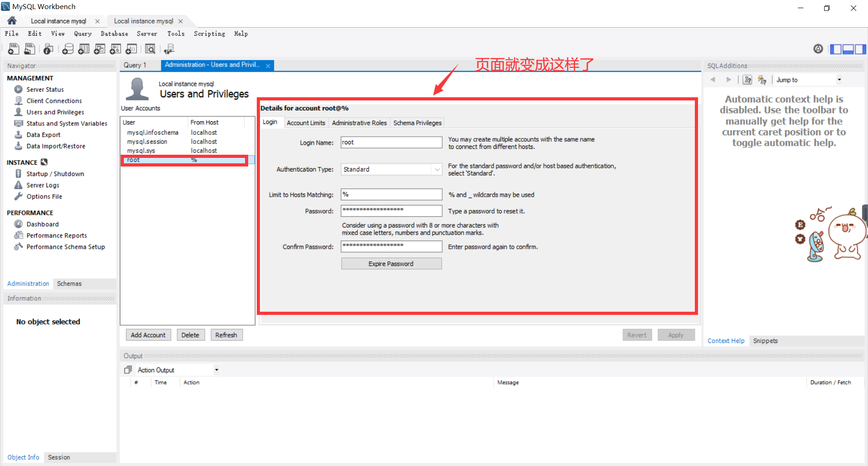868x466 pixels.
Task: Create new stored procedure toolbar icon
Action: [115, 49]
